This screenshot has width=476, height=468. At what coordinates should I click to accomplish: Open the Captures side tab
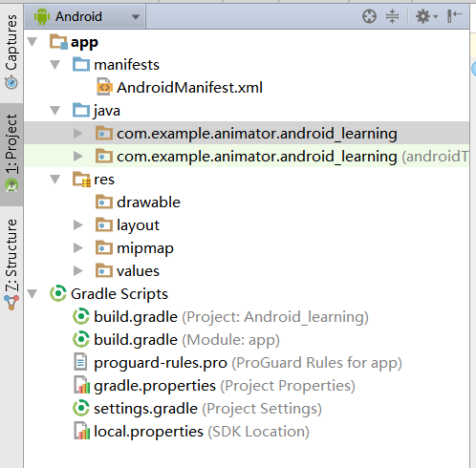coord(11,51)
